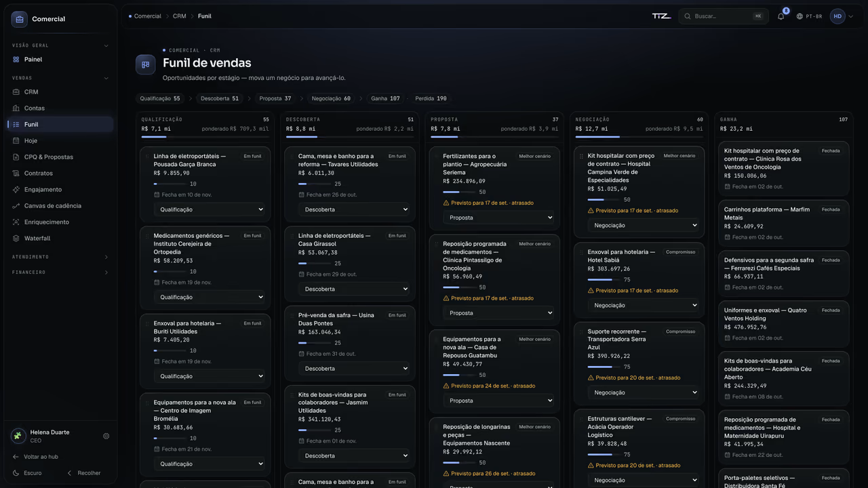Open the Waterfall sidebar item
The image size is (868, 488).
click(60, 238)
